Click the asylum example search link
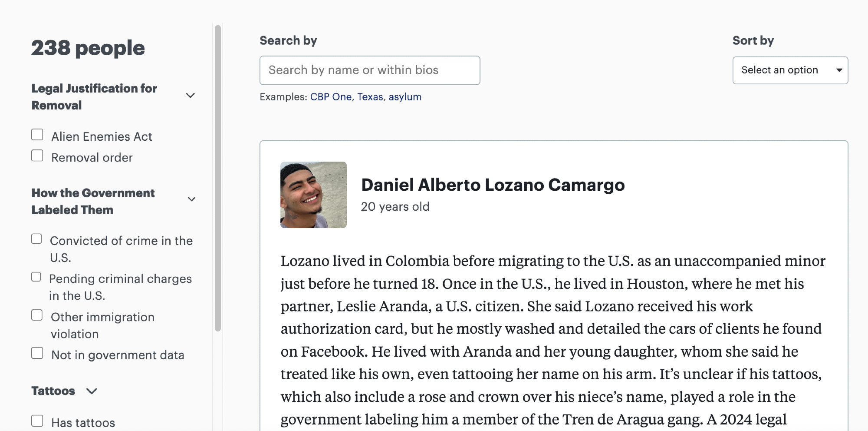This screenshot has width=868, height=431. point(405,97)
